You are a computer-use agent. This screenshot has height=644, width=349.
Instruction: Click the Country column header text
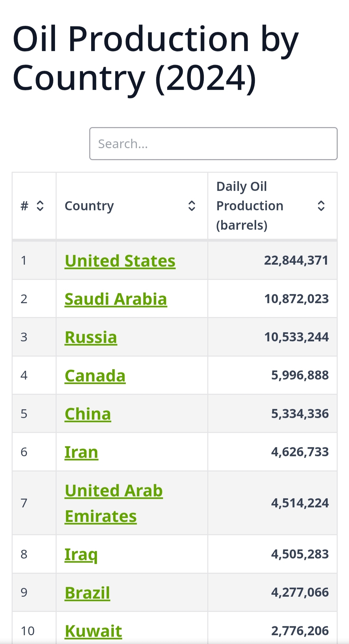(89, 206)
